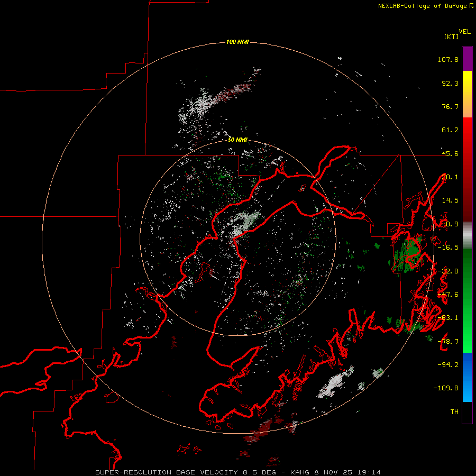Click the -109.8 legend value

[x=446, y=388]
